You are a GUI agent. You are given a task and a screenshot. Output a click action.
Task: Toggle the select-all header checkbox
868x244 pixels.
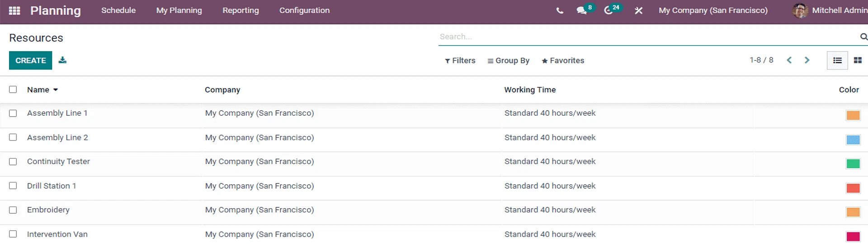13,89
